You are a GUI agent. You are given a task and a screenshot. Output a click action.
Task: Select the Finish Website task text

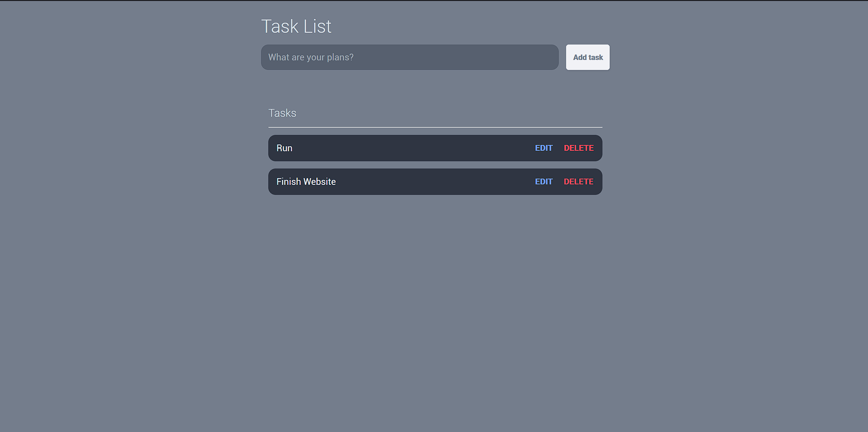click(x=306, y=182)
